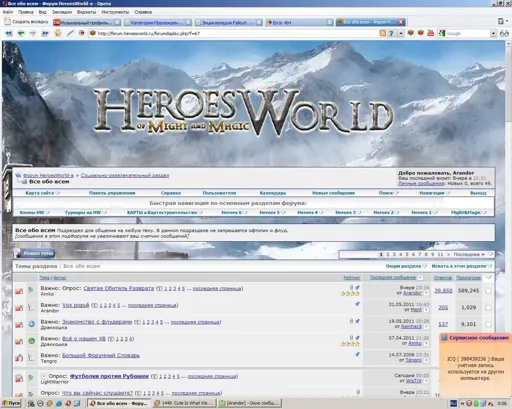
Task: Click the red stop/reload icon near address bar
Action: (x=81, y=33)
